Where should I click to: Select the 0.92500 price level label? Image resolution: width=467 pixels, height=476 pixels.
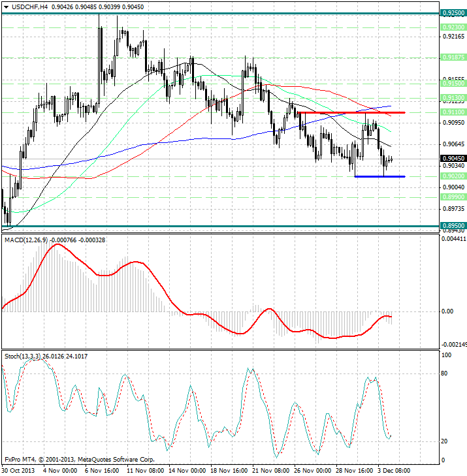[x=453, y=13]
